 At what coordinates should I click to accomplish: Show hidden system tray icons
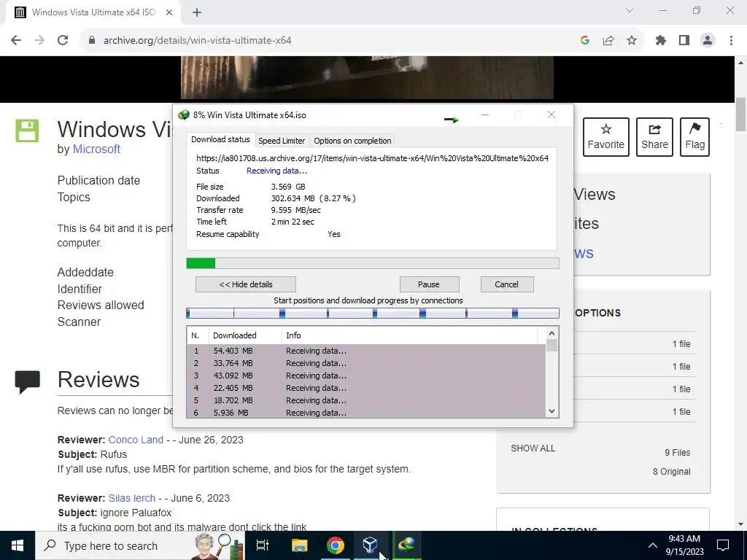653,545
